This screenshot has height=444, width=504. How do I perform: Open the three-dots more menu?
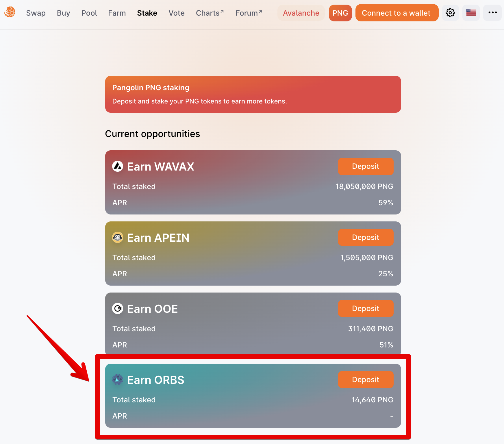click(x=492, y=13)
